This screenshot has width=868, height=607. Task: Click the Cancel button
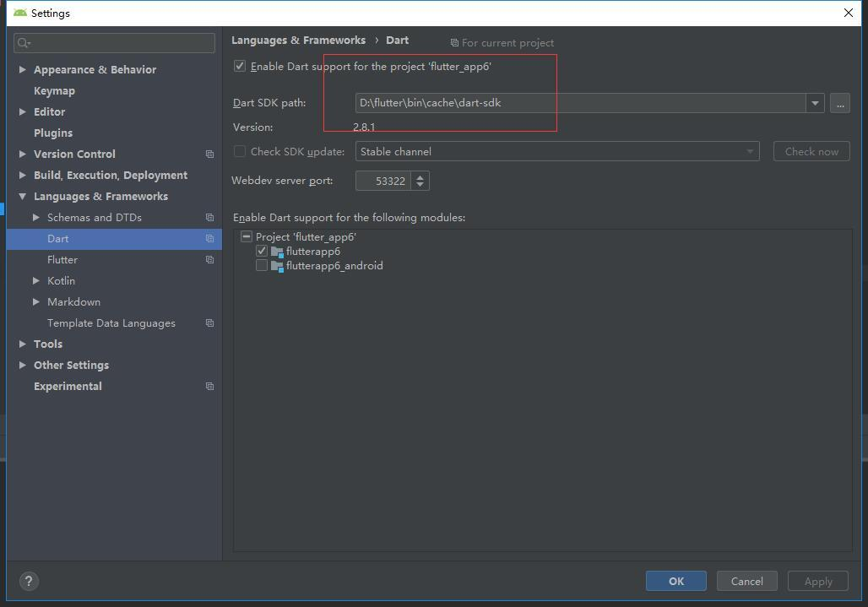point(746,581)
